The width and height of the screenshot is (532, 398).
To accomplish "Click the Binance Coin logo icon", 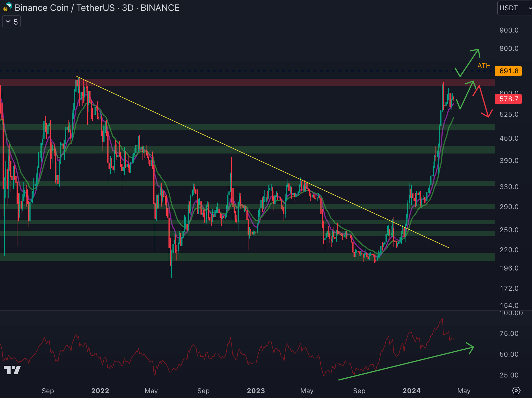I will [7, 7].
